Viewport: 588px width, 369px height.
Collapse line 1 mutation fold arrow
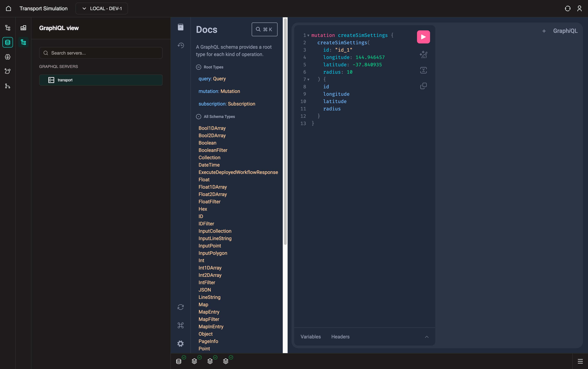tap(308, 36)
